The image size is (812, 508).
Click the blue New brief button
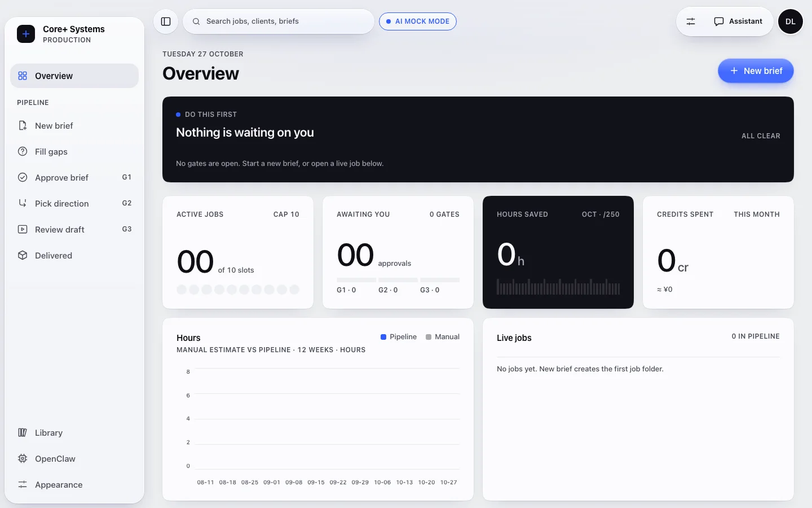(x=756, y=71)
